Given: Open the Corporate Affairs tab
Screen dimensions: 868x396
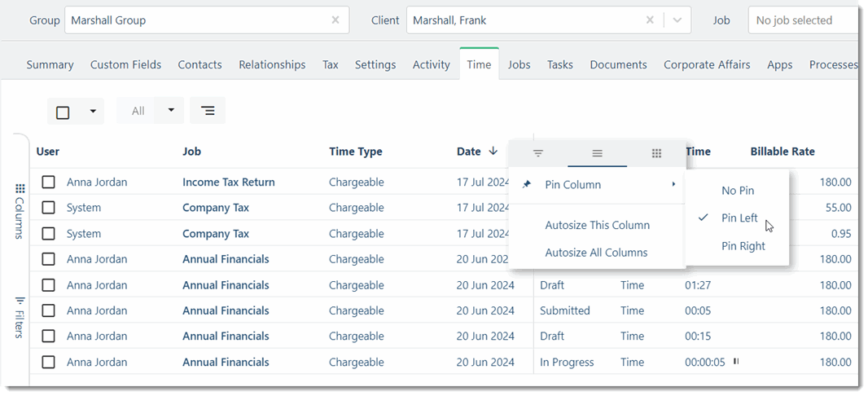Looking at the screenshot, I should [707, 65].
